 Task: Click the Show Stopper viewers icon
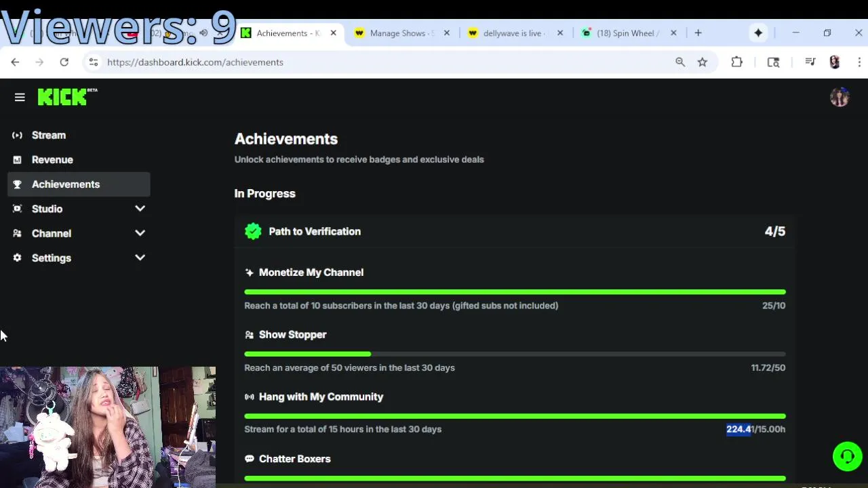[249, 335]
